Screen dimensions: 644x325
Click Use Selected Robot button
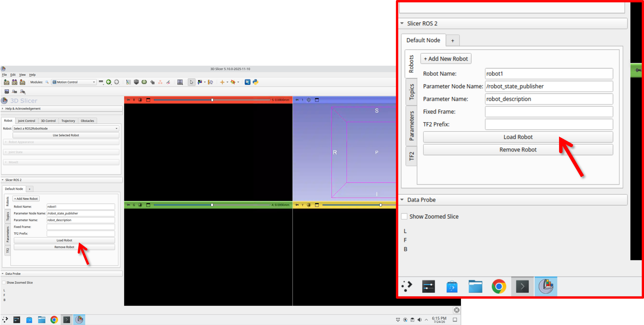click(66, 135)
